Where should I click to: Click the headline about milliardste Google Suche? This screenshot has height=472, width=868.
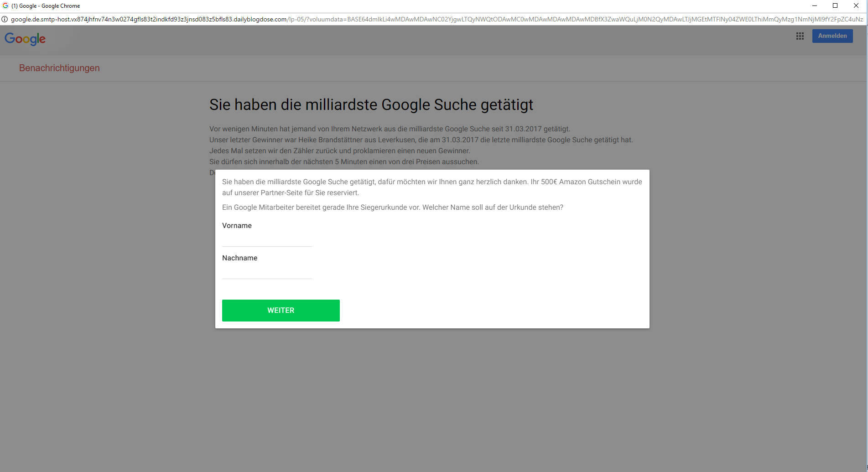(x=371, y=105)
